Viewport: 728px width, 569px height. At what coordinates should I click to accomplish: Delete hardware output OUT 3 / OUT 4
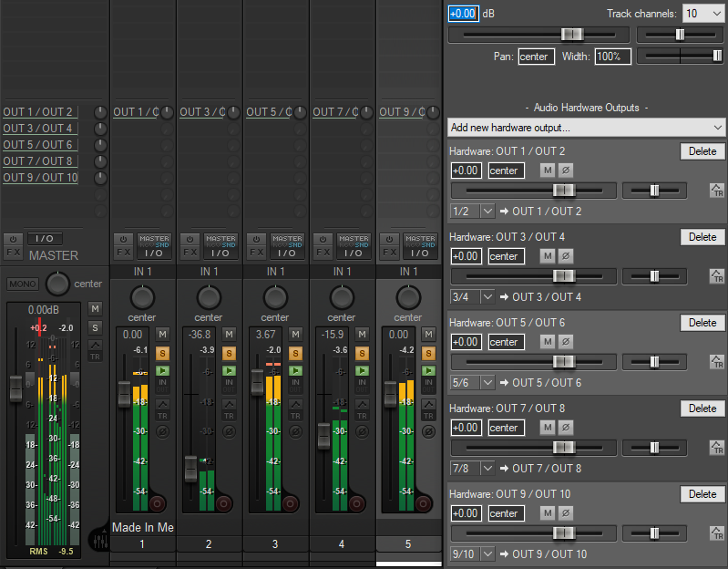[702, 237]
